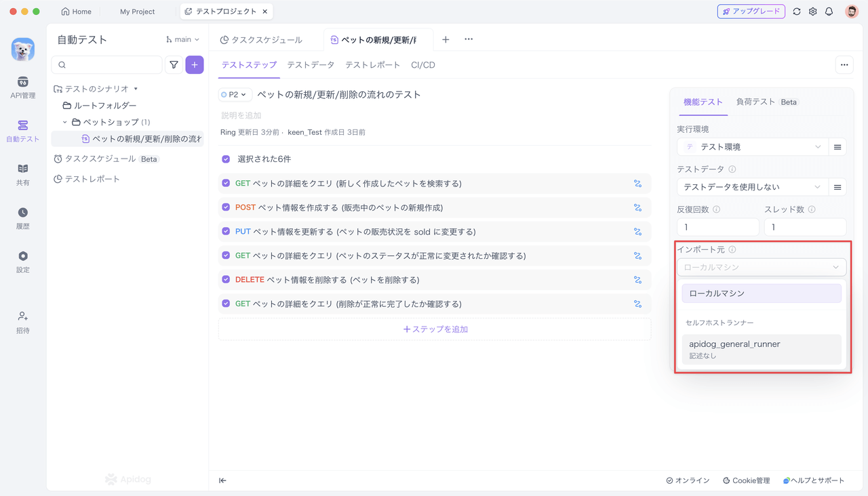
Task: Click the purple plus add button
Action: 195,65
